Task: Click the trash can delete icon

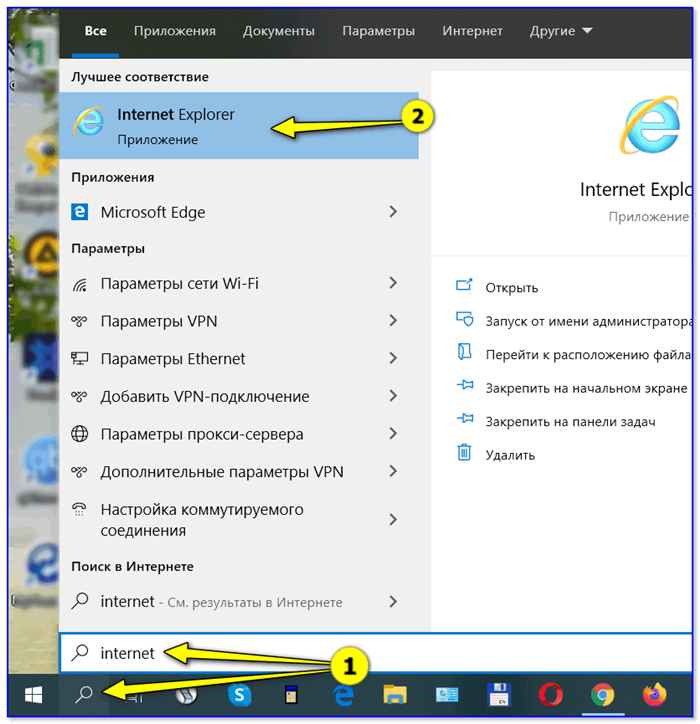Action: pyautogui.click(x=464, y=452)
